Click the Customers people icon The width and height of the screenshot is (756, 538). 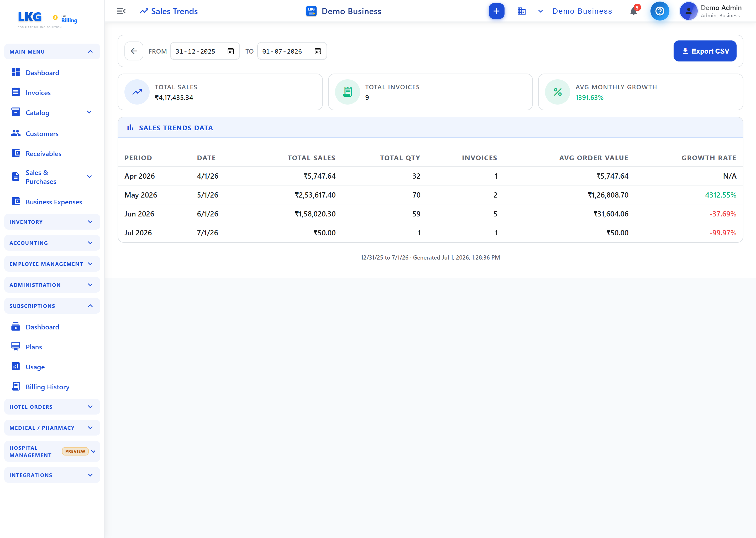tap(15, 133)
